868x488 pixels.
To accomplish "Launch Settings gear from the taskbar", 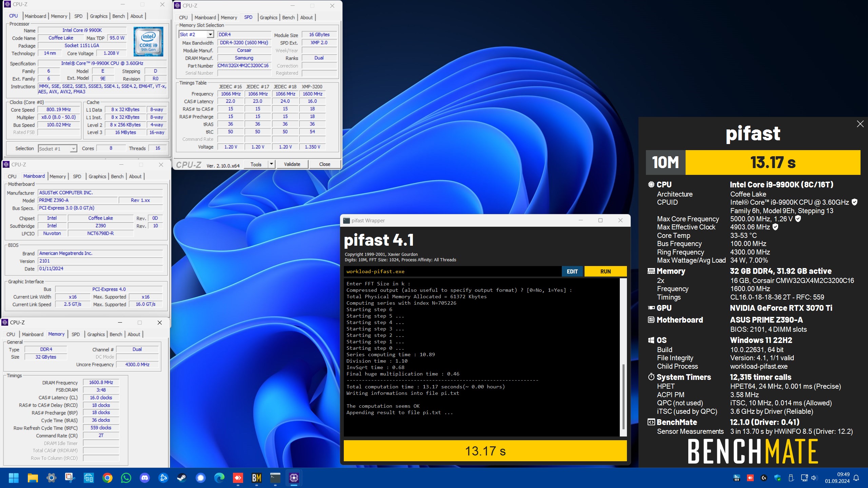I will pyautogui.click(x=51, y=478).
